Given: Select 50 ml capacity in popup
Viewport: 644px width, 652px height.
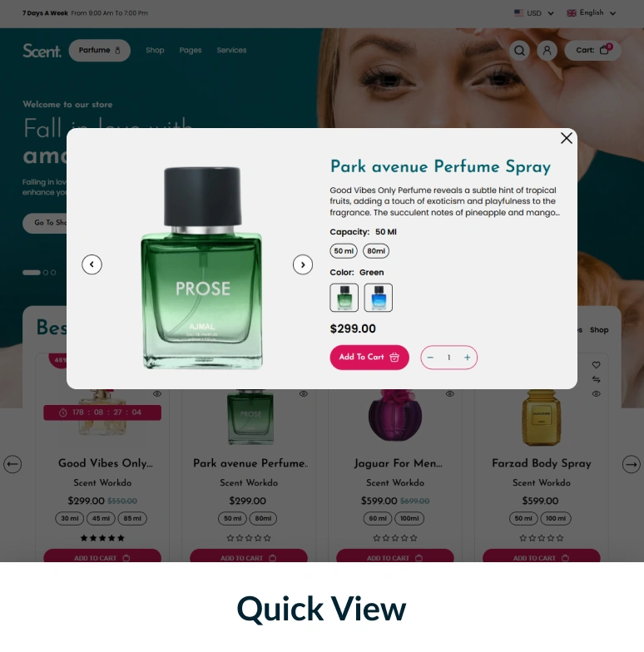Looking at the screenshot, I should pos(344,251).
